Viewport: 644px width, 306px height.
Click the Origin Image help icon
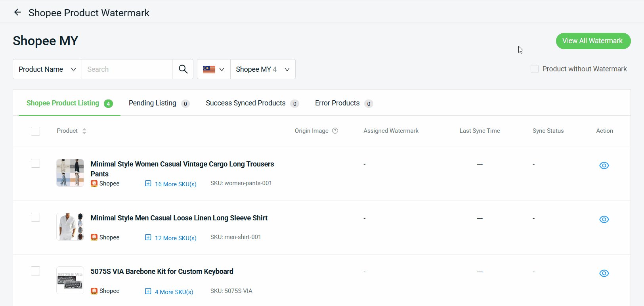(335, 131)
